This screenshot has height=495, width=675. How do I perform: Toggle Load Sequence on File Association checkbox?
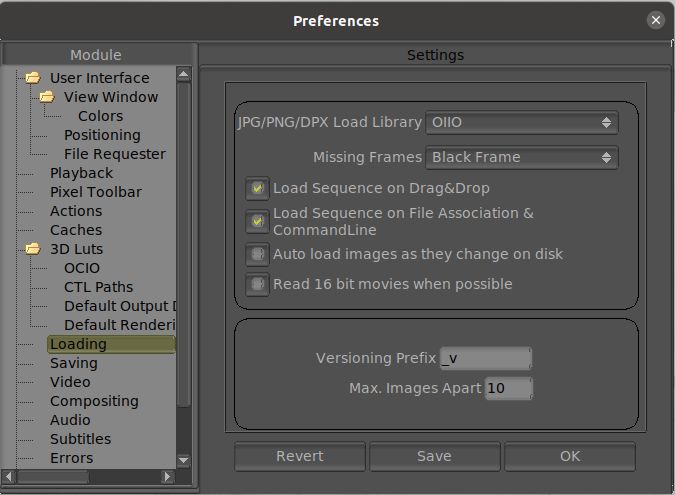pyautogui.click(x=257, y=222)
